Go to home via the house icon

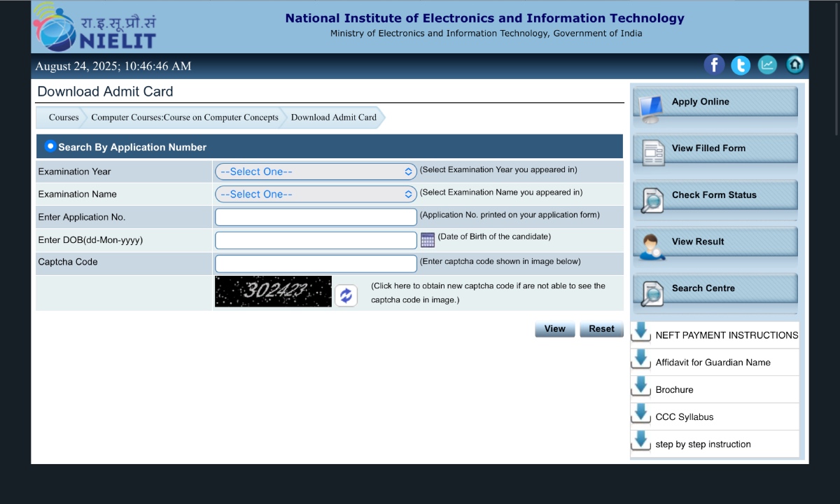[795, 65]
